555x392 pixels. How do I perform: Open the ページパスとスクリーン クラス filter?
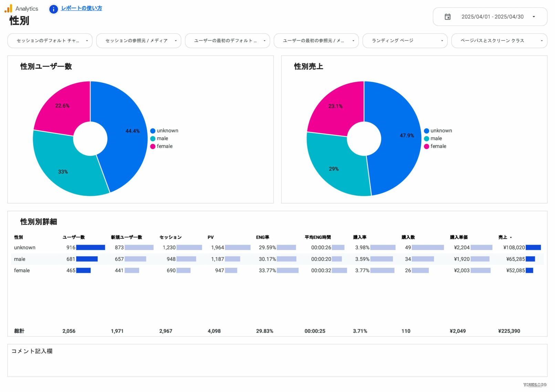[x=499, y=41]
